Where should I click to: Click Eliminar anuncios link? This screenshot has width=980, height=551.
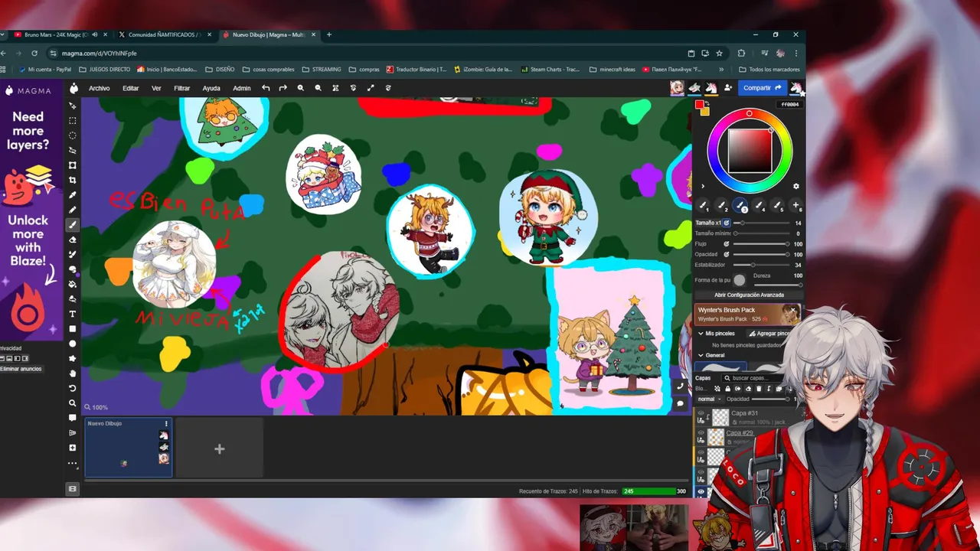tap(21, 369)
